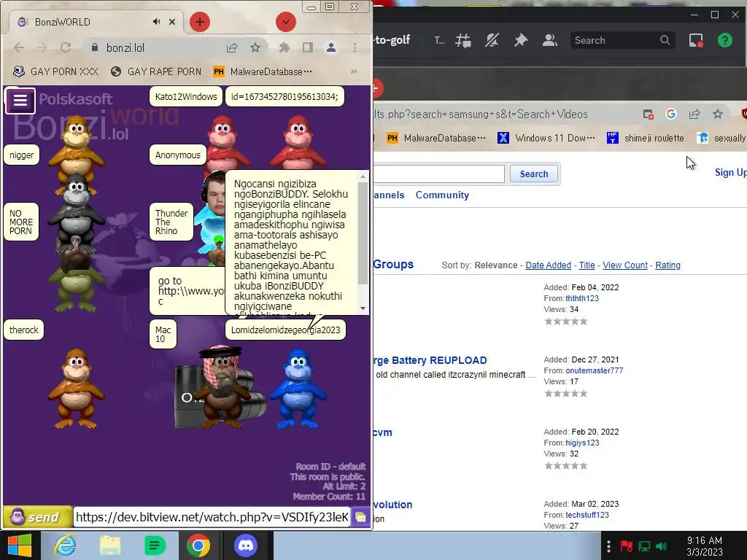Open the Battery REUPLOAD video title
The height and width of the screenshot is (560, 747).
click(x=430, y=360)
